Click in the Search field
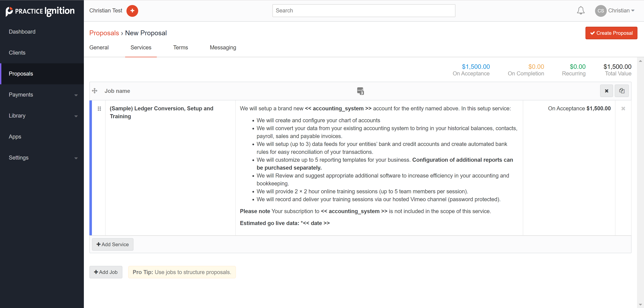The width and height of the screenshot is (644, 308). pos(363,11)
